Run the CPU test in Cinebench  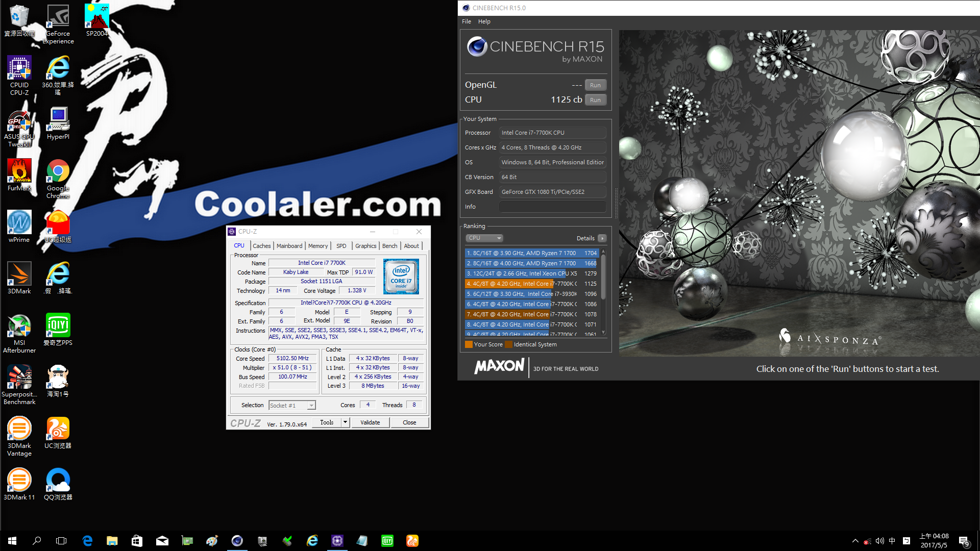[x=595, y=100]
